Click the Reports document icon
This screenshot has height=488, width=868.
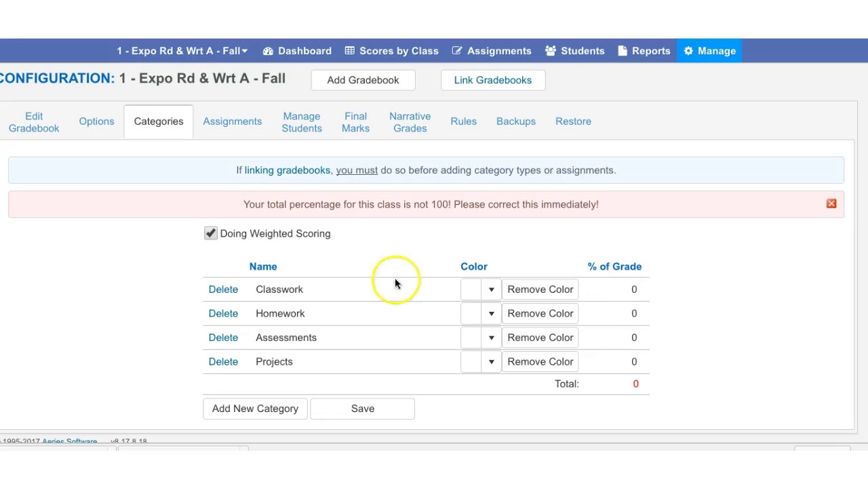coord(623,51)
